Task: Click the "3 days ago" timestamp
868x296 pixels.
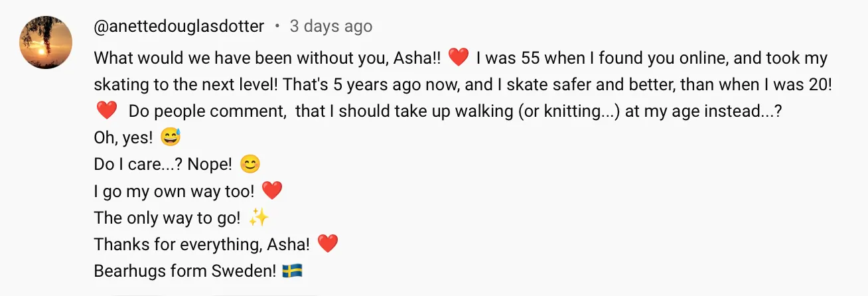Action: point(331,27)
